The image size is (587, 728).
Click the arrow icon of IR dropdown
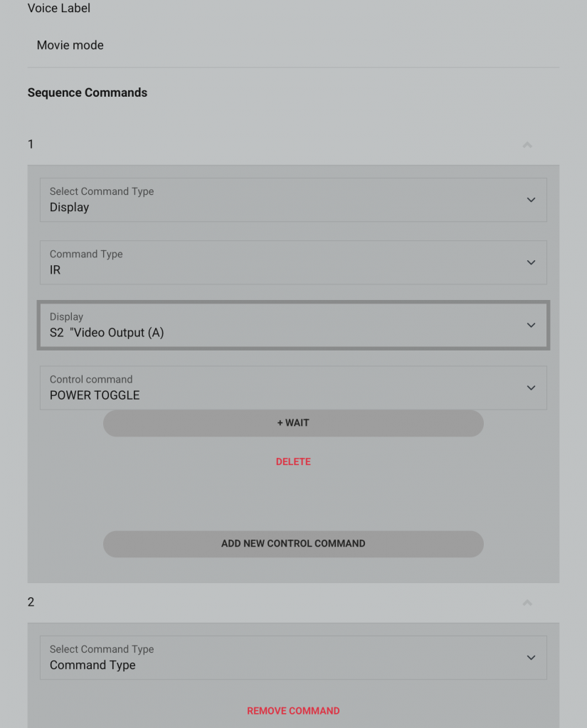tap(531, 262)
